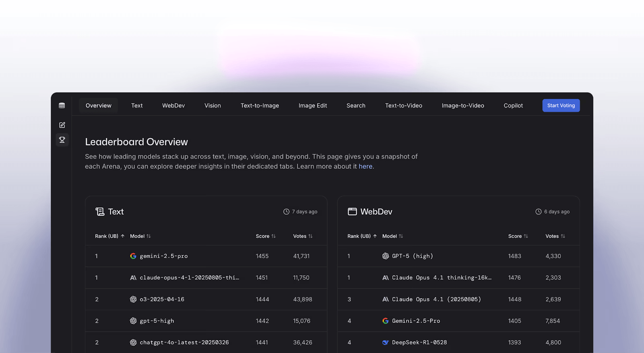Click votes value 36,426
The image size is (644, 353).
point(302,343)
